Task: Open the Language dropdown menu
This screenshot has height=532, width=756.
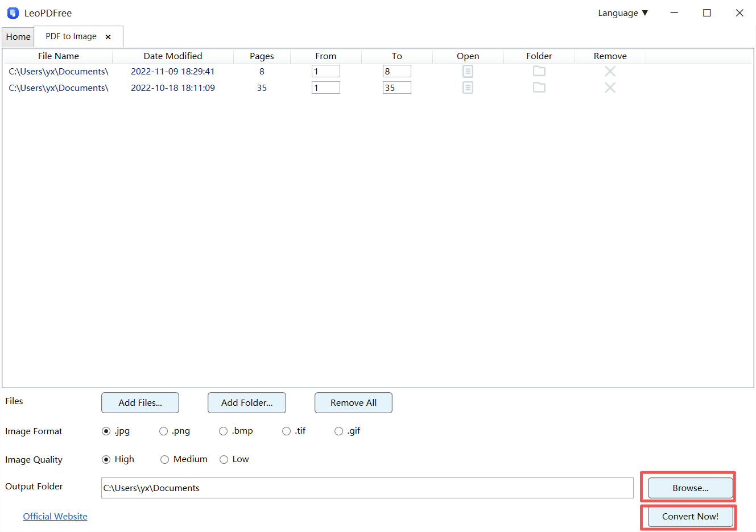Action: pos(623,13)
